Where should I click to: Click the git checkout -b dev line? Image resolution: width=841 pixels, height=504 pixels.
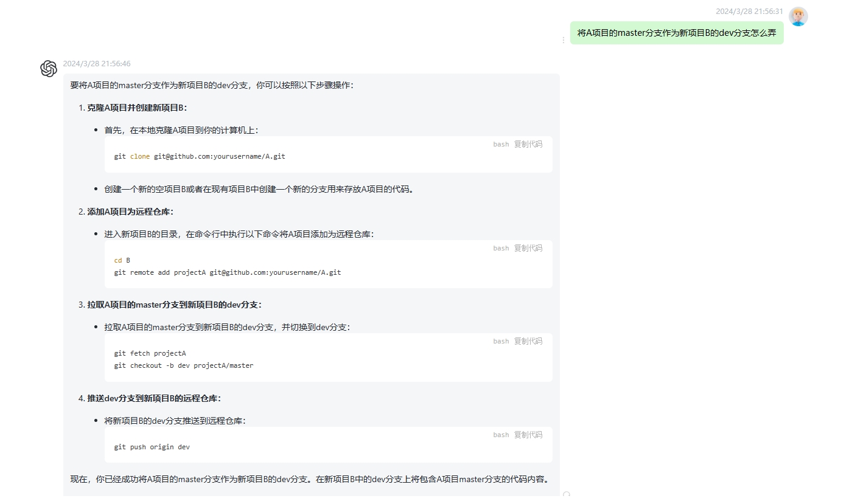(x=183, y=365)
